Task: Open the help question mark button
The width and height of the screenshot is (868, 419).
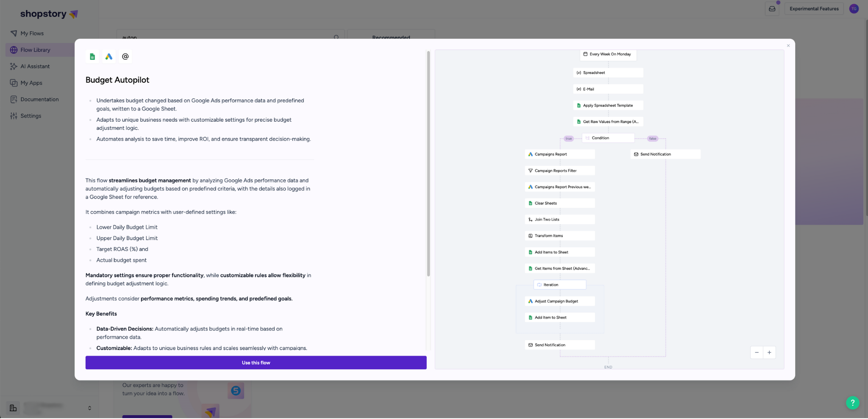Action: coord(853,403)
